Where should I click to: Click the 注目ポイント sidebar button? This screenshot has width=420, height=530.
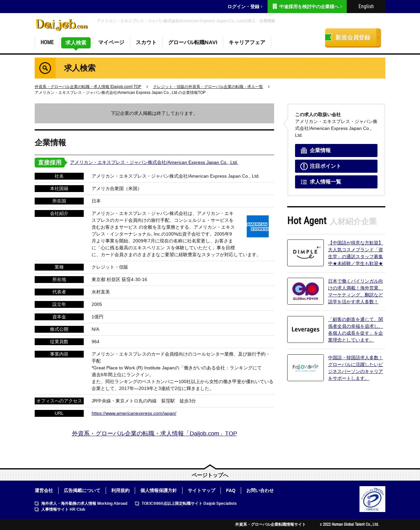pos(336,166)
